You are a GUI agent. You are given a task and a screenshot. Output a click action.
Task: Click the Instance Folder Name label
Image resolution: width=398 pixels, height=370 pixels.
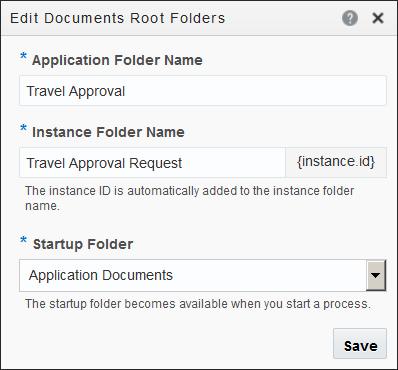coord(108,132)
